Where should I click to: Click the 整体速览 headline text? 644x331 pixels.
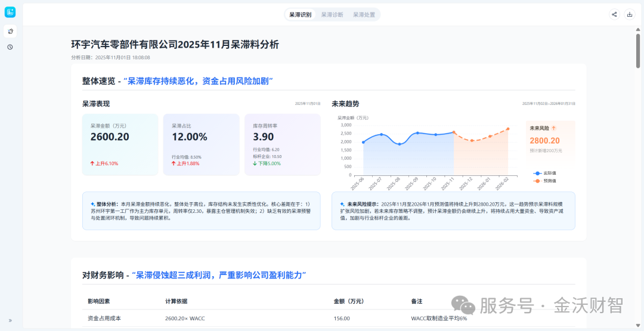coord(178,81)
